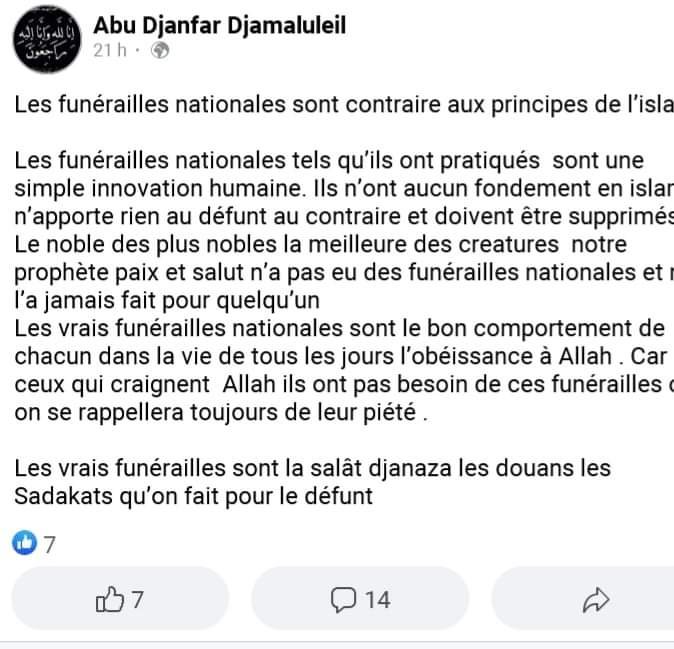Viewport: 674px width, 649px height.
Task: View who reacted via the reaction count 7
Action: (x=49, y=544)
